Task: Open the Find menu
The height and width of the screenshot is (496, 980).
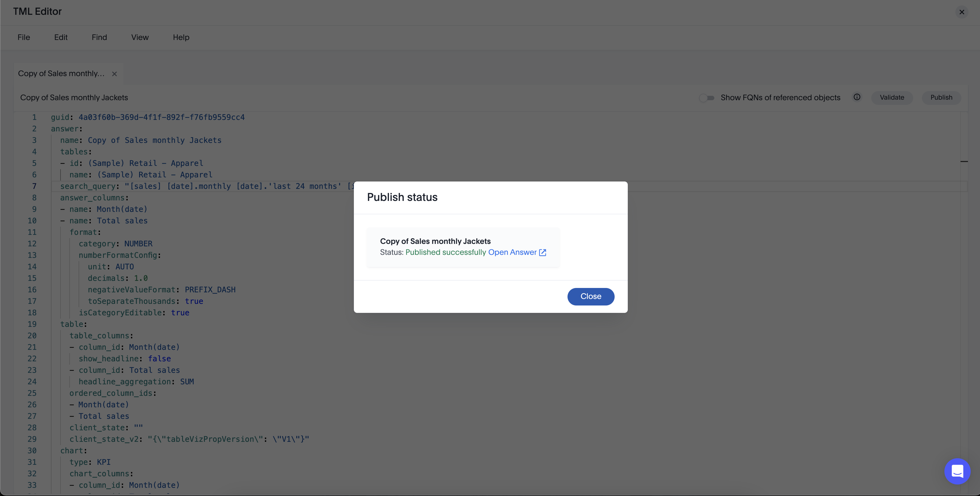Action: tap(99, 37)
